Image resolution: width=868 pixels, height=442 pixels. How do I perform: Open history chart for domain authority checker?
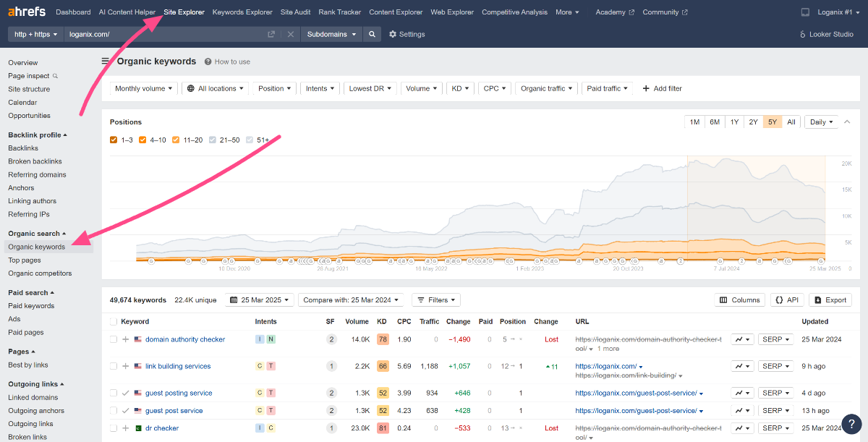coord(742,339)
